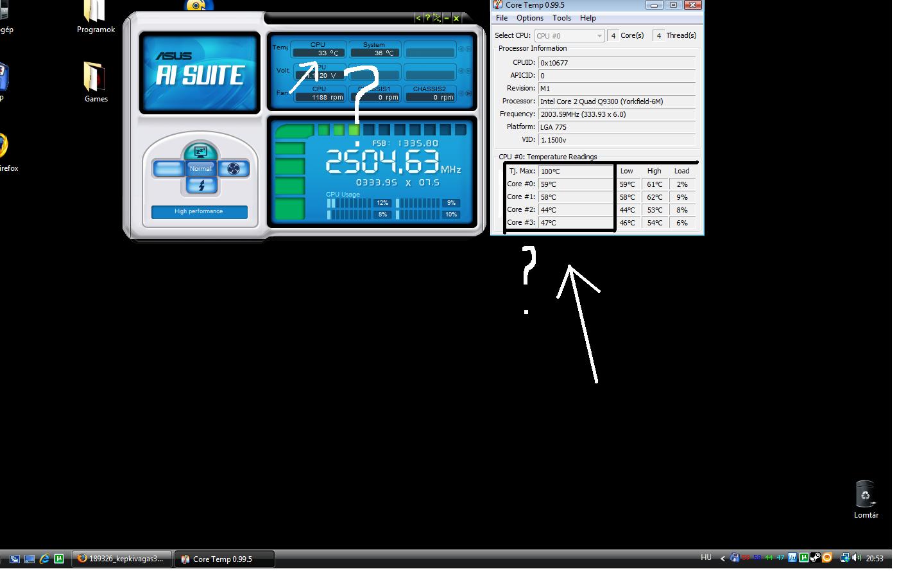The width and height of the screenshot is (924, 578).
Task: Open the Games folder on desktop
Action: (x=96, y=82)
